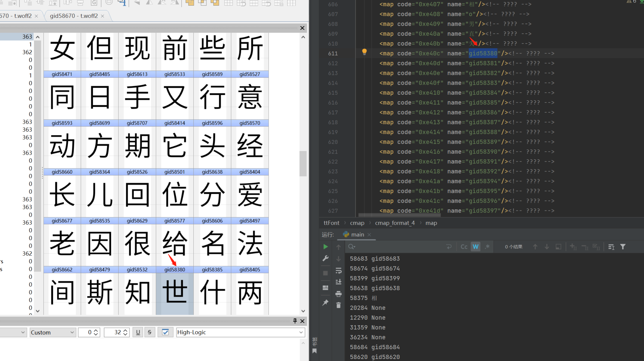Screen dimensions: 644x361
Task: Click the filter funnel icon in search bar
Action: pos(623,247)
